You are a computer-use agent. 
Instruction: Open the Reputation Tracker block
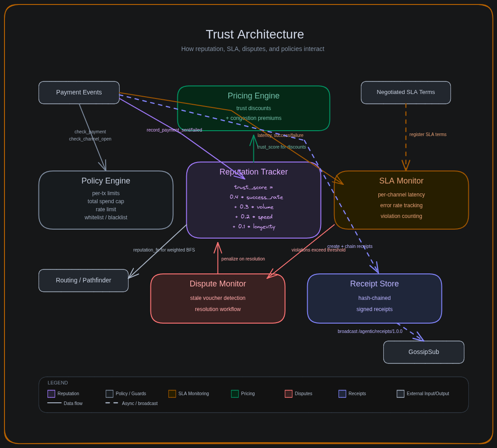pos(253,200)
